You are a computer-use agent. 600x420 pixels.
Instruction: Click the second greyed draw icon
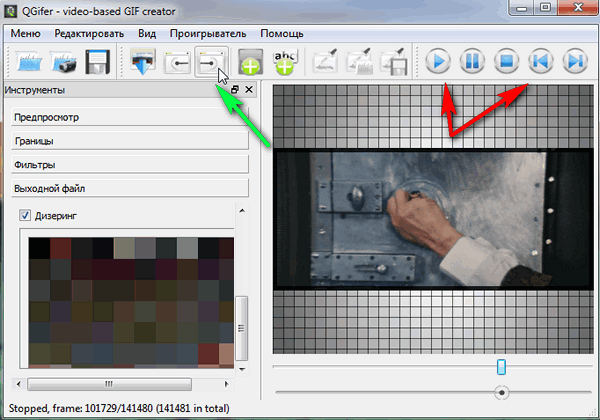(x=359, y=61)
